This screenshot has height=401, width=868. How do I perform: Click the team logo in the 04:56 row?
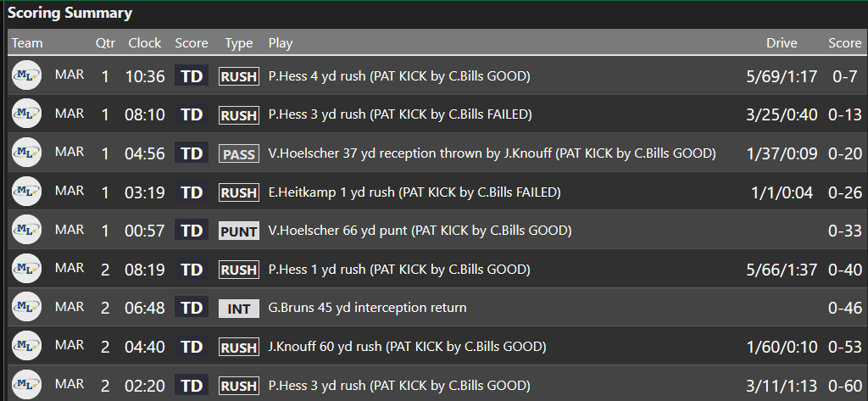(x=26, y=153)
